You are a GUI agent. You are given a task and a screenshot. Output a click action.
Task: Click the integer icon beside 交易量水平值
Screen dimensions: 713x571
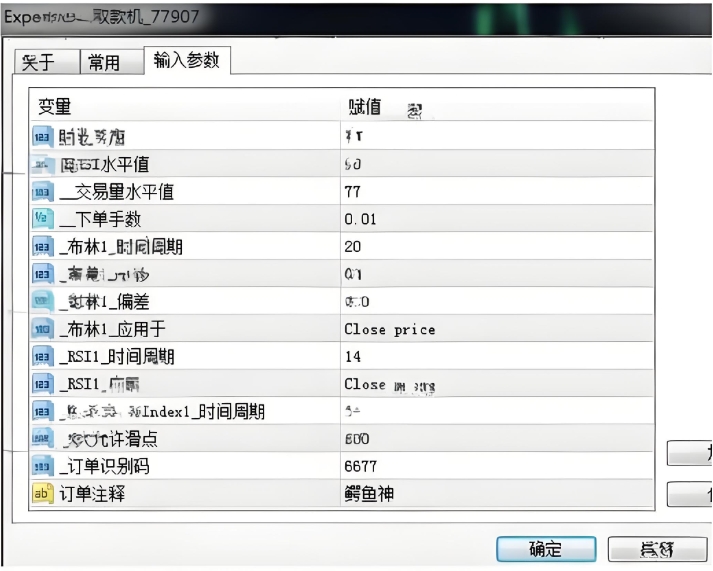click(42, 192)
